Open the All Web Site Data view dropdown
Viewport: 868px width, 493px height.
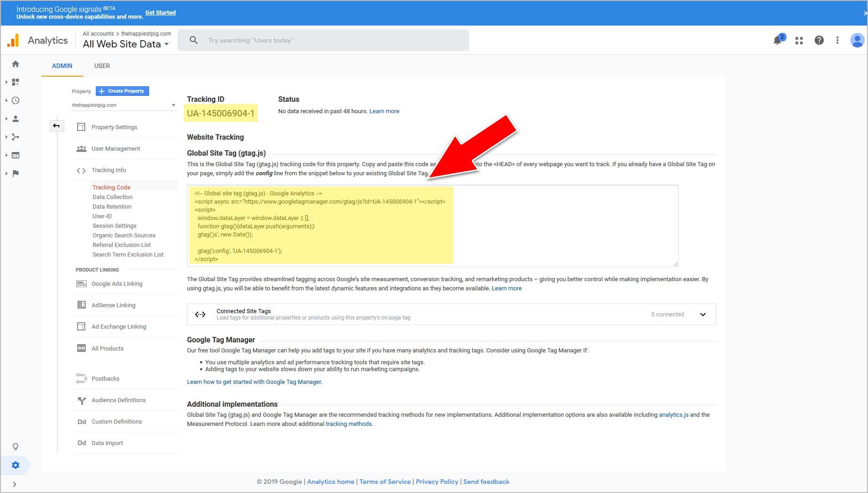pos(126,44)
